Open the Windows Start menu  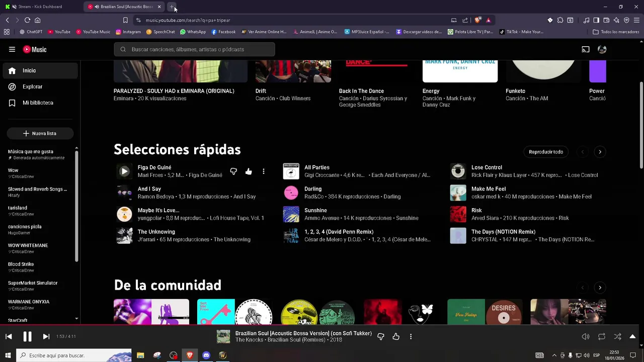tap(8, 355)
